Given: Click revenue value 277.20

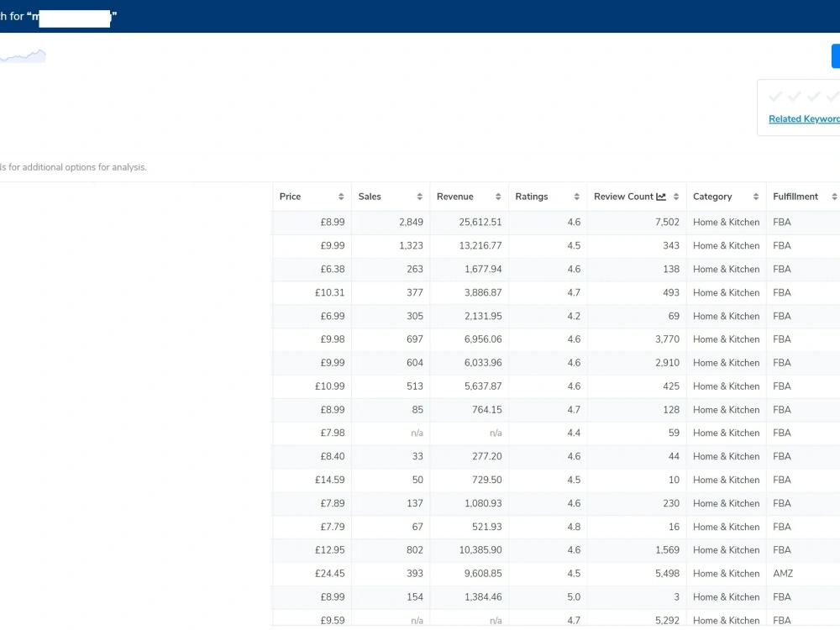Looking at the screenshot, I should coord(486,456).
